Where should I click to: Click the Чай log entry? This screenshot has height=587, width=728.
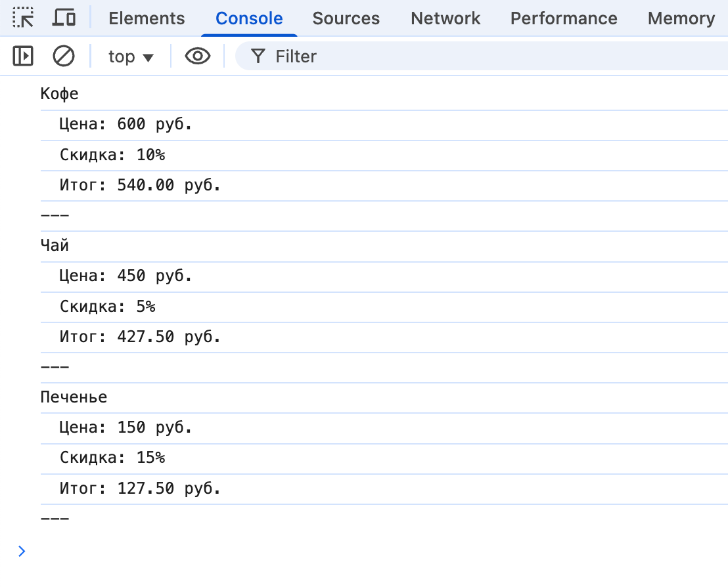click(55, 246)
